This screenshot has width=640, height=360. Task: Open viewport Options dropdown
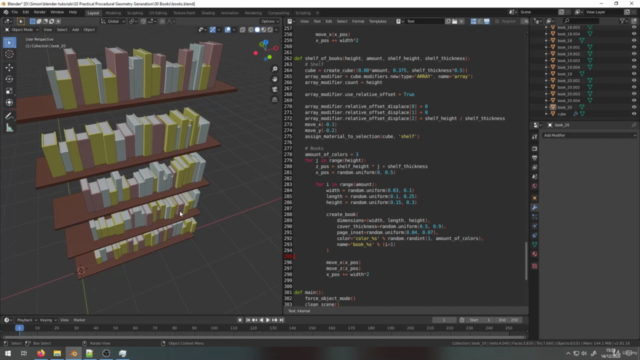coord(270,21)
